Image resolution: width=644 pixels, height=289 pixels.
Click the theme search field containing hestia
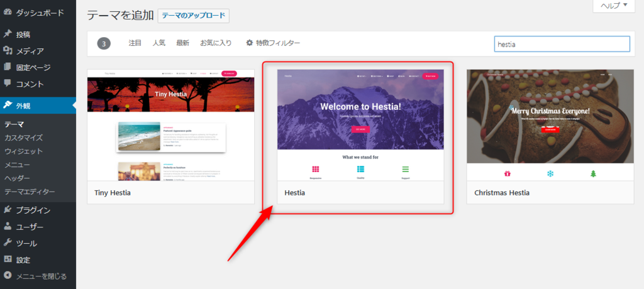(562, 44)
